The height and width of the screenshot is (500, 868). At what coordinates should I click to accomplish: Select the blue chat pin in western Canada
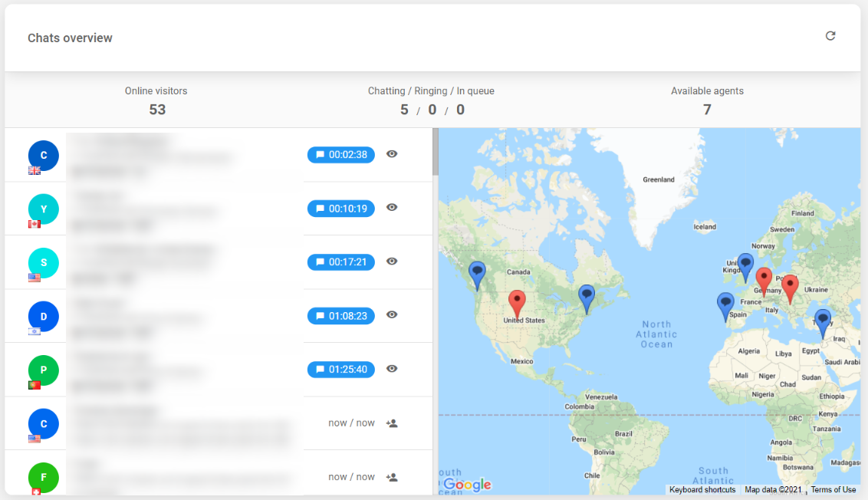(x=477, y=273)
